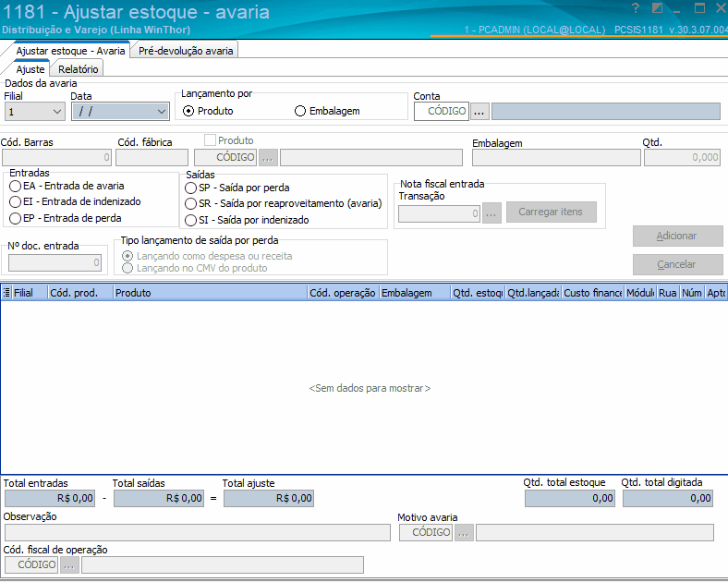Screen dimensions: 728x582
Task: Sort by the Produto column header
Action: click(211, 293)
